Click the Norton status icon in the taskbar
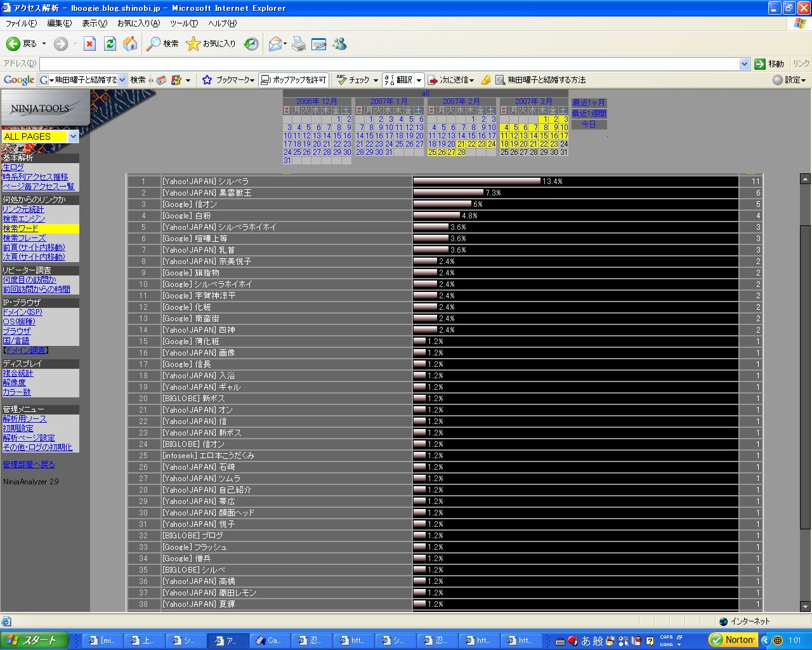Screen dimensions: 812x650 732,640
